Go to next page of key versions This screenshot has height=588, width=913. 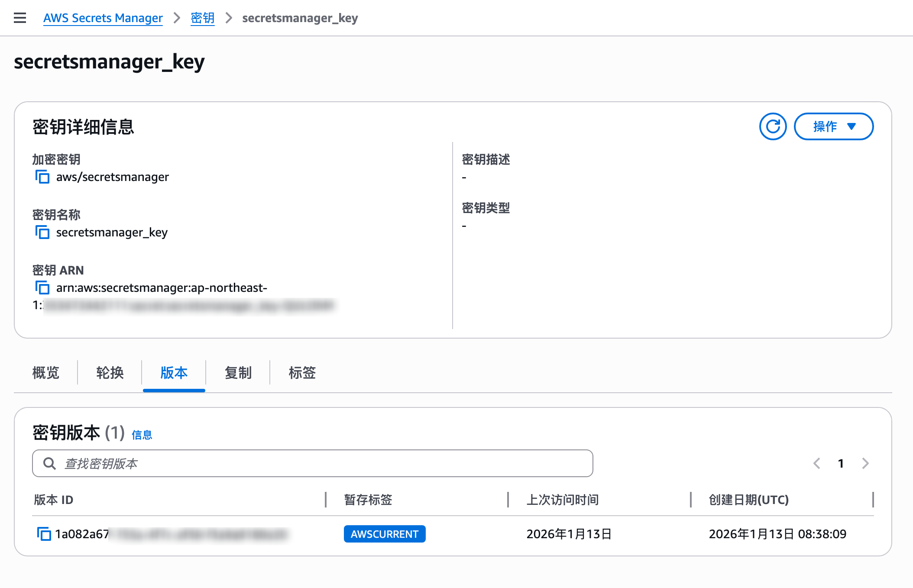tap(865, 463)
